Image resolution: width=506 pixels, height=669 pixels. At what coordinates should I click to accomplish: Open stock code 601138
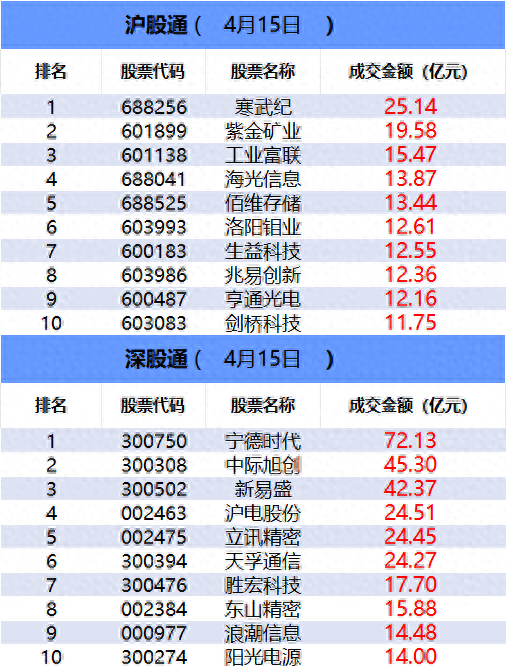(154, 155)
